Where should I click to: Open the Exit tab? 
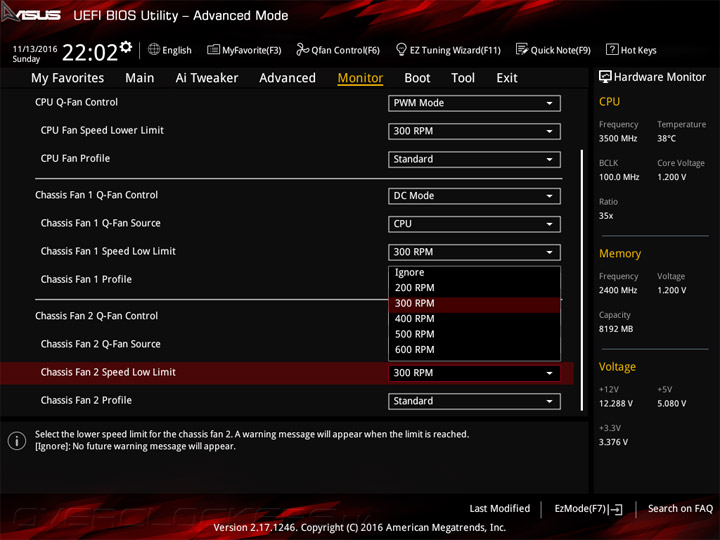507,78
